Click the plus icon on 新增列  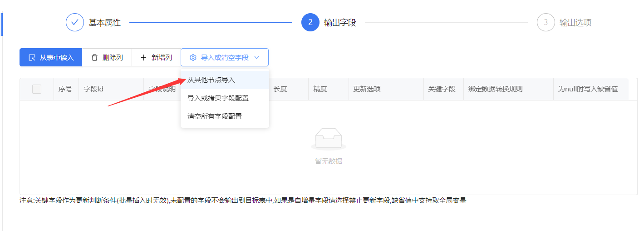click(143, 57)
